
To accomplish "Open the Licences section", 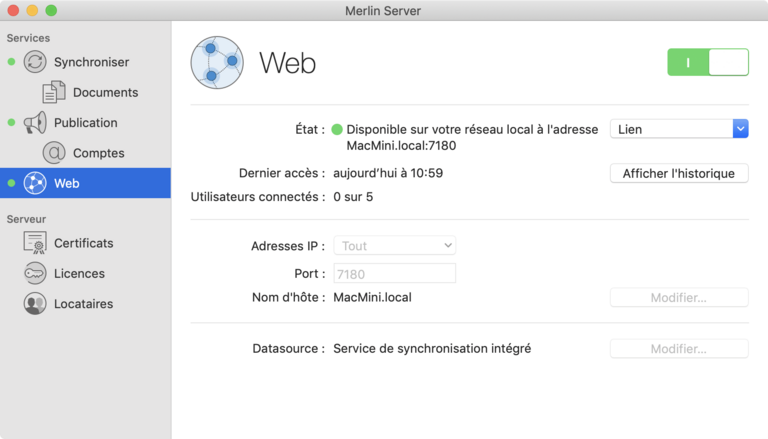I will [85, 273].
